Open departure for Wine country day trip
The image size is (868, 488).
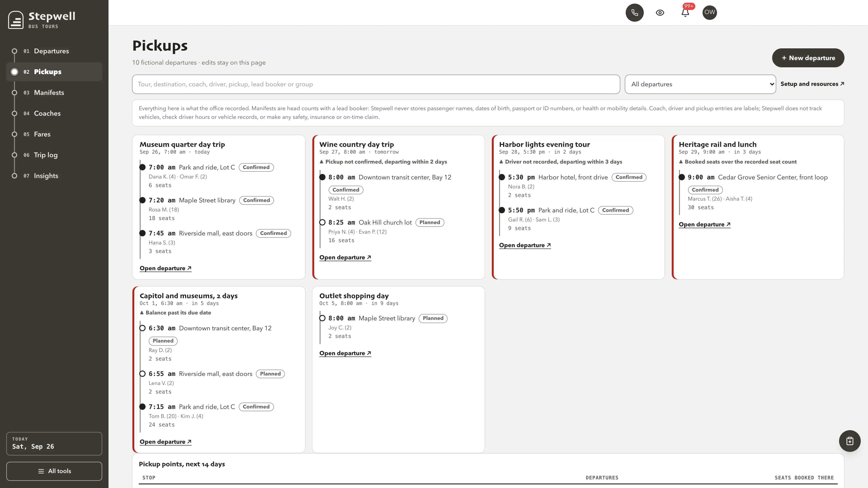tap(345, 257)
